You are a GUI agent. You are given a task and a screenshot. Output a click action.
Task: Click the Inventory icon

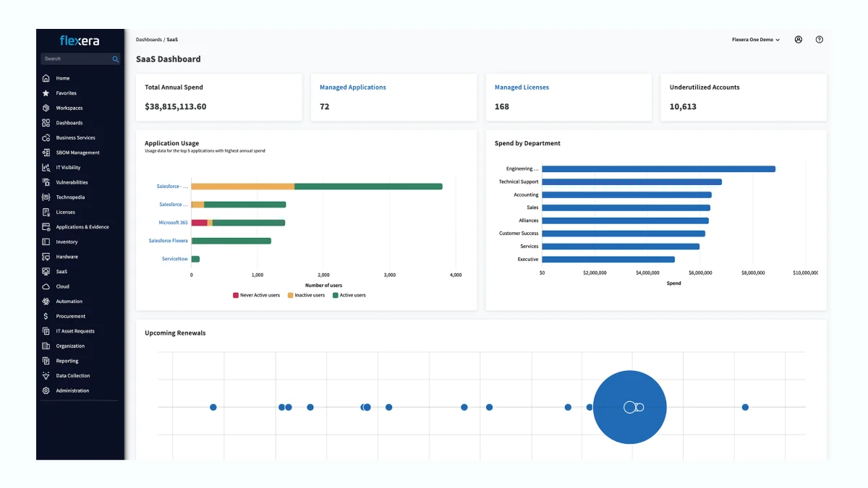(x=46, y=241)
